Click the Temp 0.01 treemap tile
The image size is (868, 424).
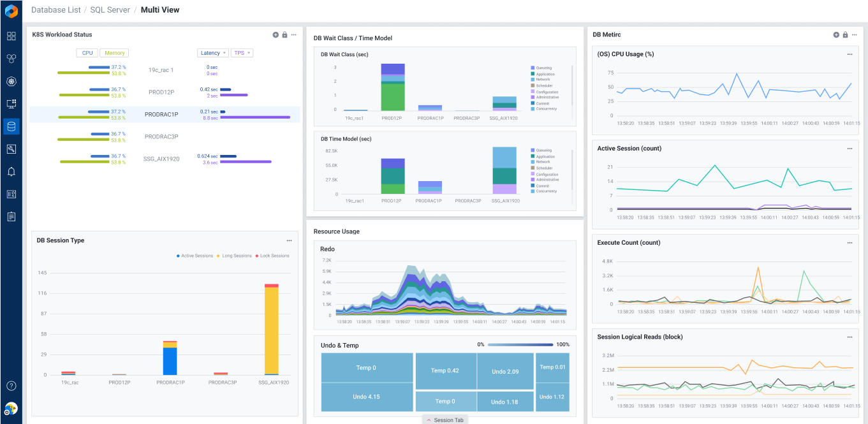click(552, 367)
